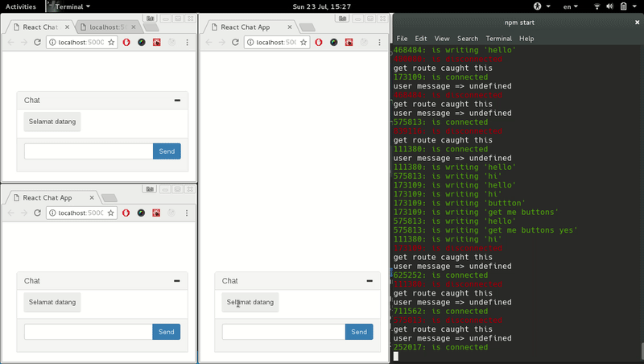Focus message input in top-left chat

click(x=89, y=151)
